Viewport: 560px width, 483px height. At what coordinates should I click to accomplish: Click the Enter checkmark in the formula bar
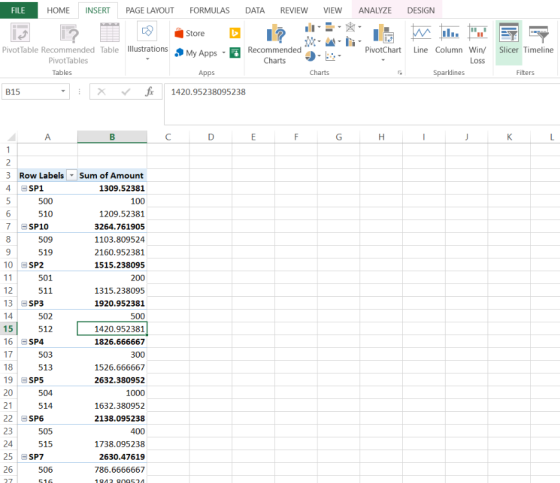tap(126, 92)
